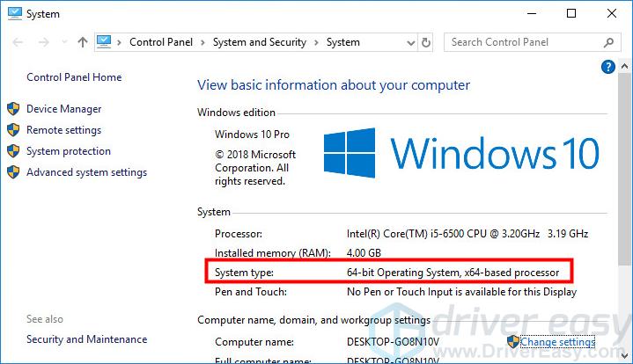Refresh the System page

pos(426,42)
